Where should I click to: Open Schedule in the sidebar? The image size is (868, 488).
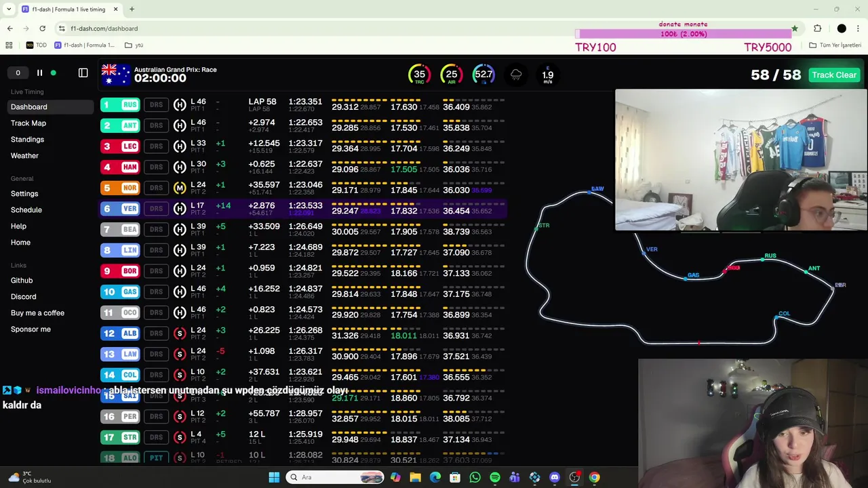click(26, 210)
